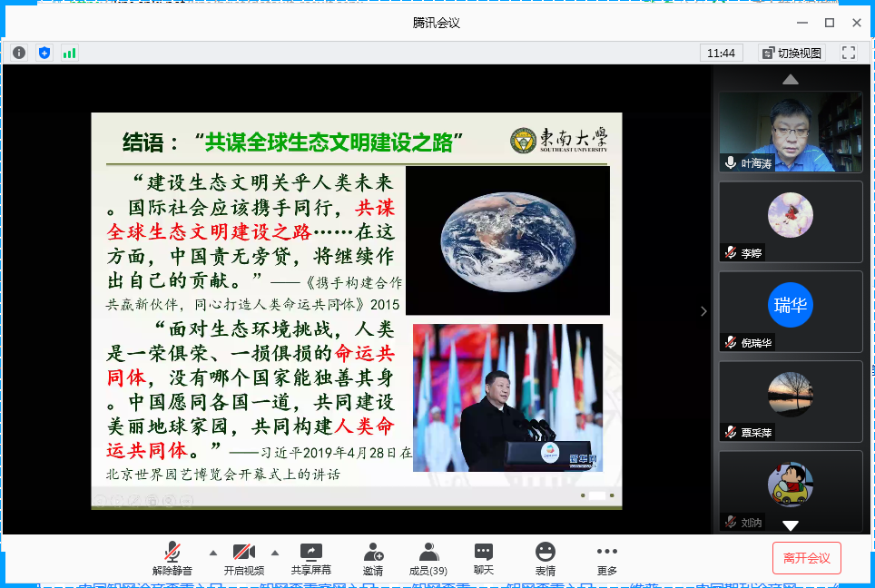Open the Share Screen (共享屏幕) tool
The height and width of the screenshot is (588, 875).
coord(310,558)
